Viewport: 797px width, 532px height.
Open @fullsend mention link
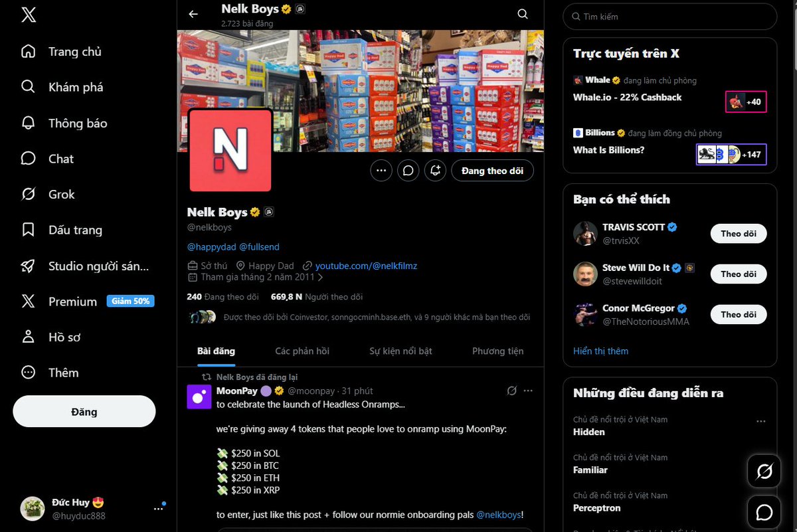click(259, 246)
